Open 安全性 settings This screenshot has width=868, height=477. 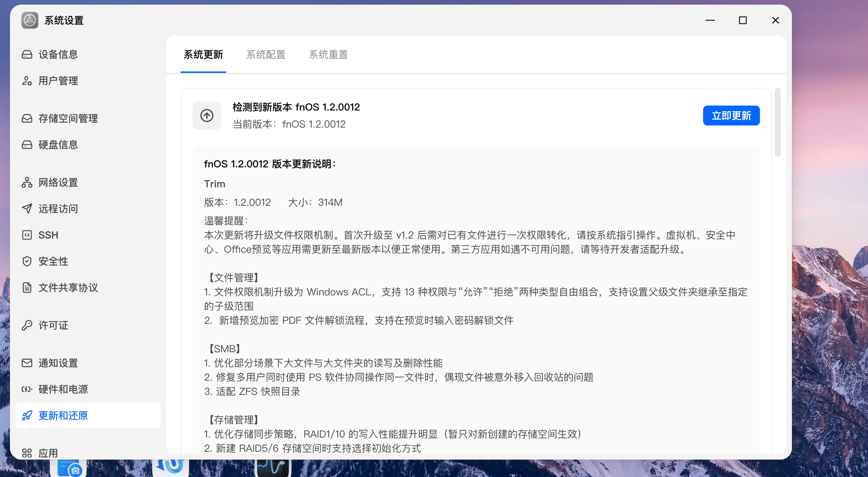tap(88, 261)
